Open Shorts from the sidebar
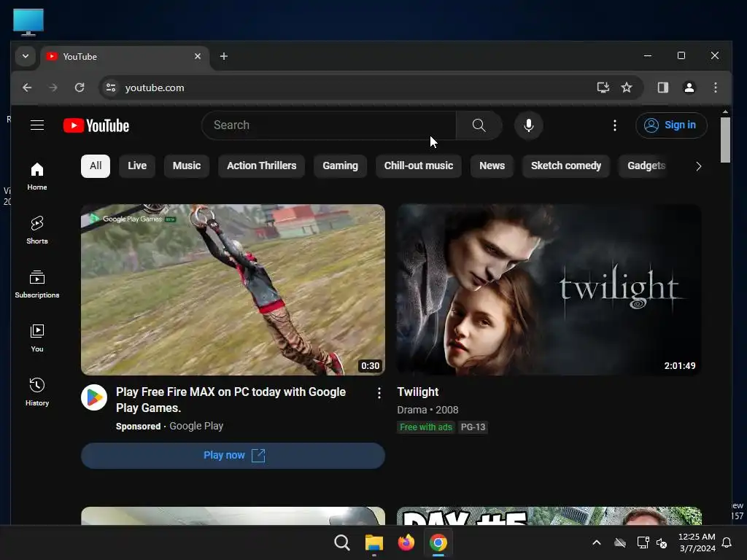The image size is (747, 560). coord(37,230)
